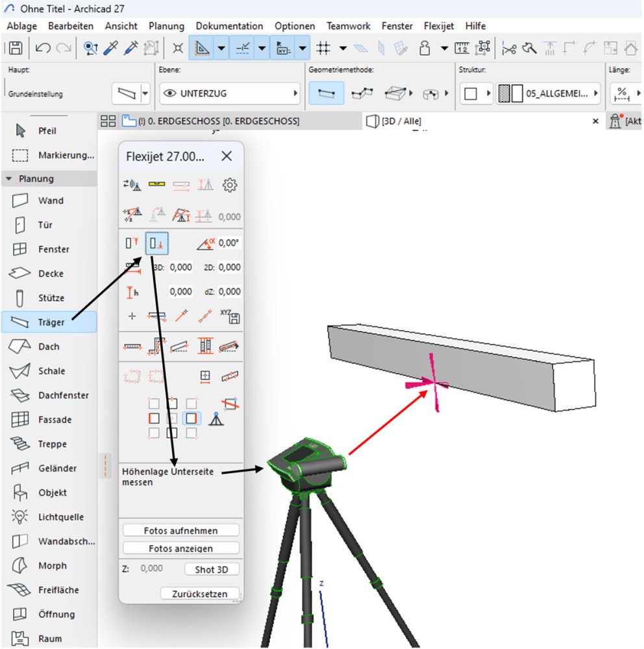Click the Flexijet double column measure icon
644x649 pixels.
coord(205,346)
